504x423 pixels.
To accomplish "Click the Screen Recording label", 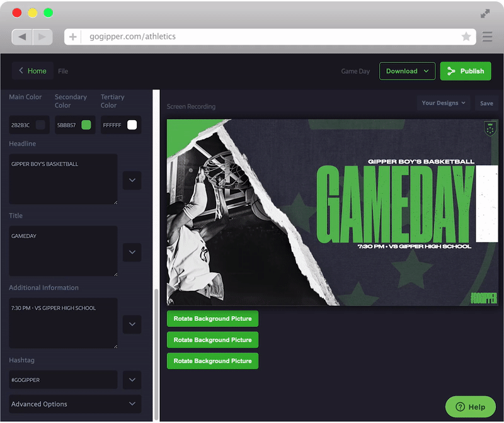I will pos(191,106).
